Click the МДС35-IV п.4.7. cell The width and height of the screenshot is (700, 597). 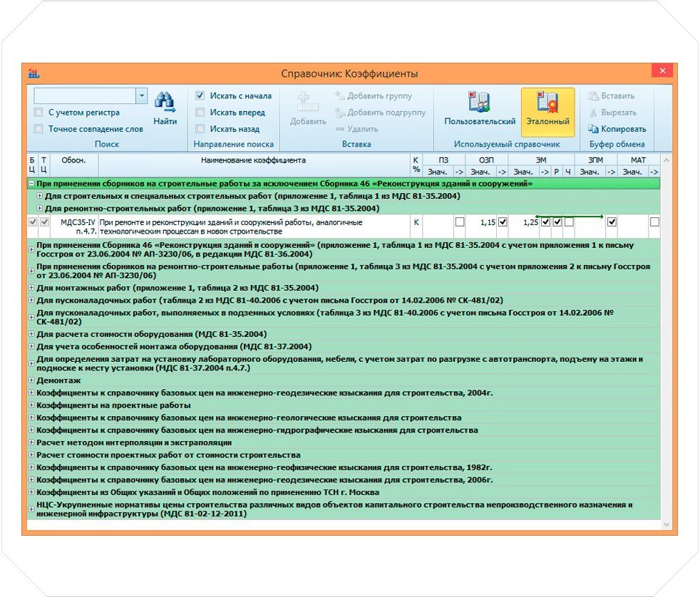click(x=74, y=227)
